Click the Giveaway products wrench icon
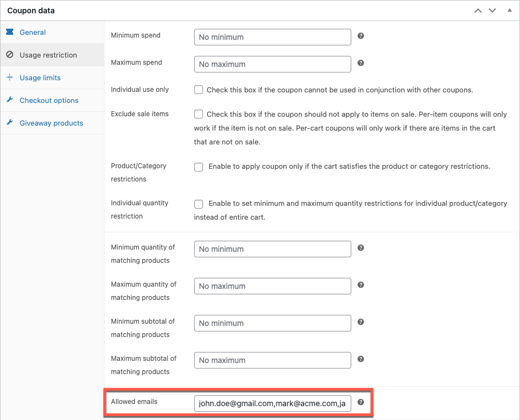This screenshot has width=520, height=420. (x=10, y=122)
